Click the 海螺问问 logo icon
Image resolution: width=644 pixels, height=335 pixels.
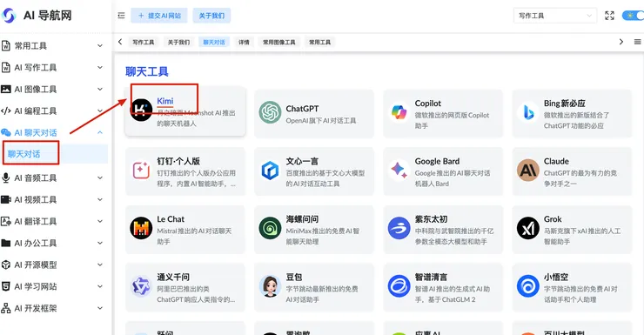pyautogui.click(x=270, y=228)
